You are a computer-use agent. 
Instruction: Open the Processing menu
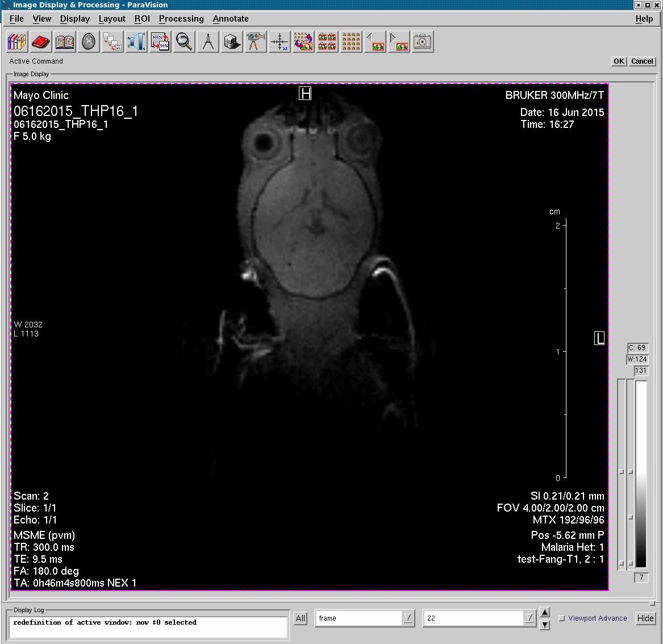[x=181, y=19]
